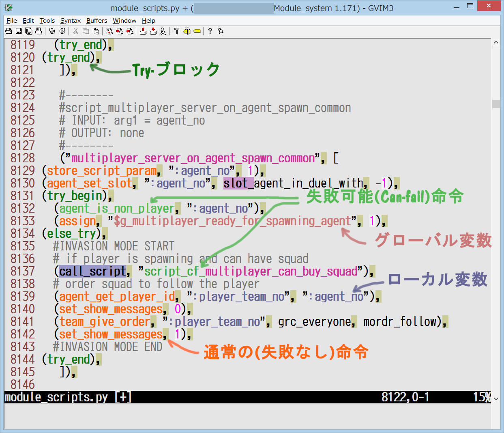The image size is (504, 433).
Task: Open the Syntax menu
Action: [70, 21]
